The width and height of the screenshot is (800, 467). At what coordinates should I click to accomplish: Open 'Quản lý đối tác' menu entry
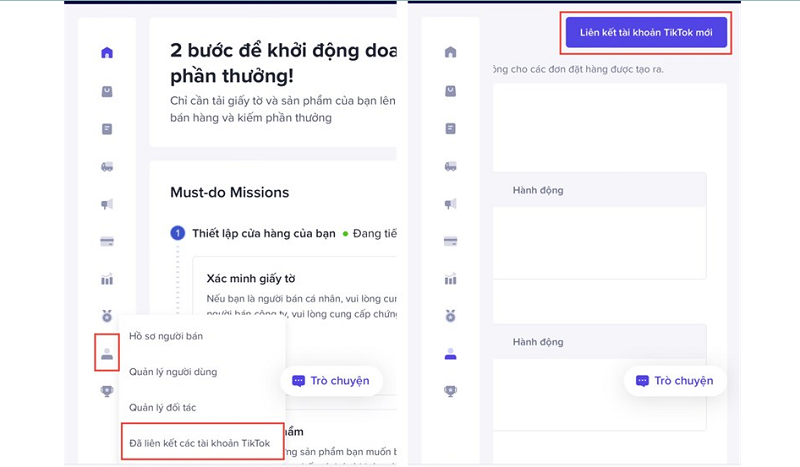(x=162, y=407)
